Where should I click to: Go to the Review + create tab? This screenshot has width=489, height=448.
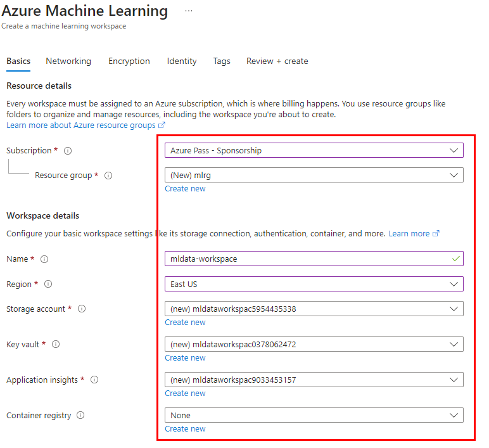coord(277,61)
